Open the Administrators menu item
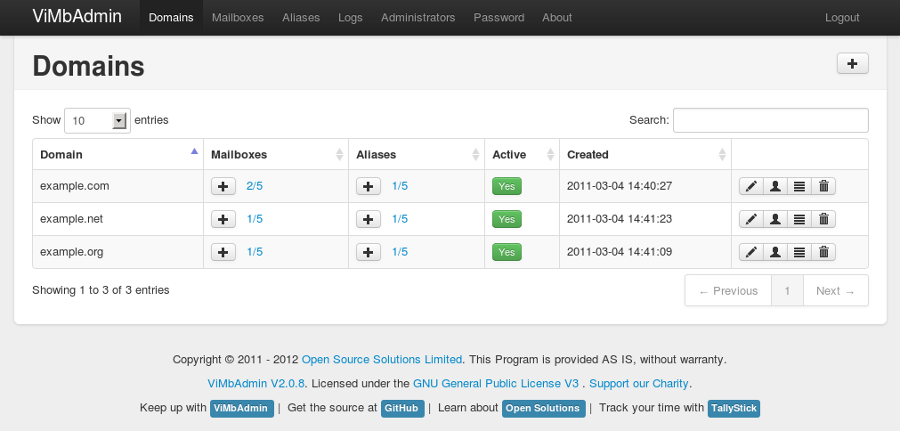 tap(418, 17)
